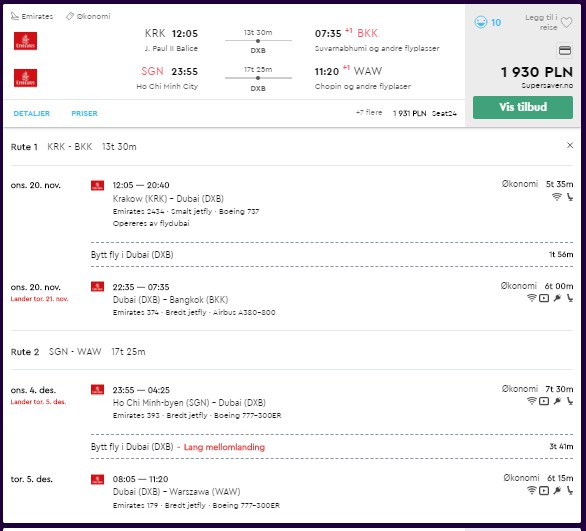Click the 13t 30m duration in summary row
586x531 pixels.
point(258,33)
